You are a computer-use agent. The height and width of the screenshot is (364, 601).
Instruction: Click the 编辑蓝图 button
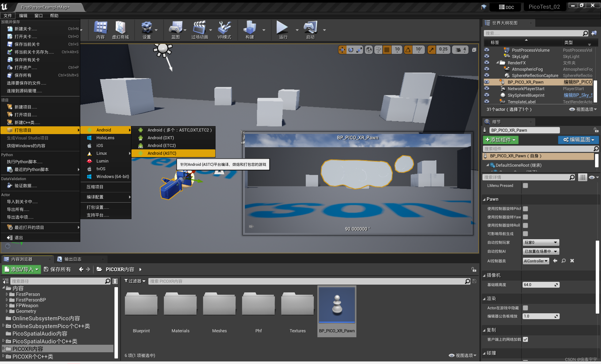tap(578, 140)
